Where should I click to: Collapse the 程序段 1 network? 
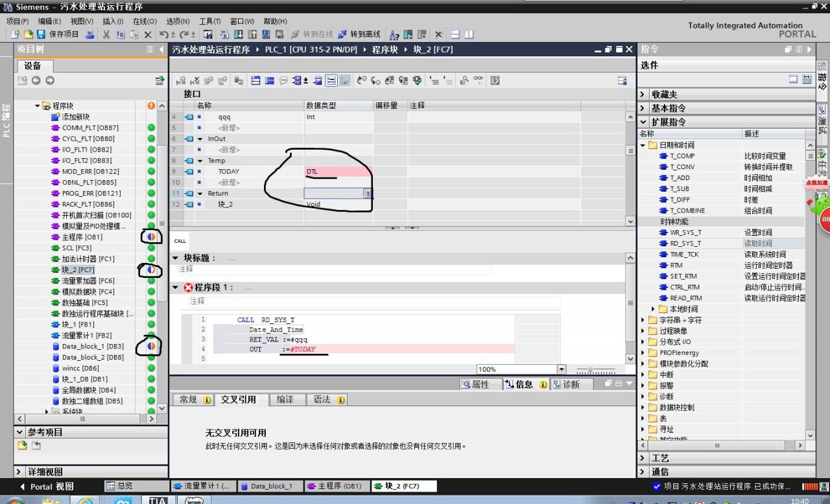[x=176, y=287]
